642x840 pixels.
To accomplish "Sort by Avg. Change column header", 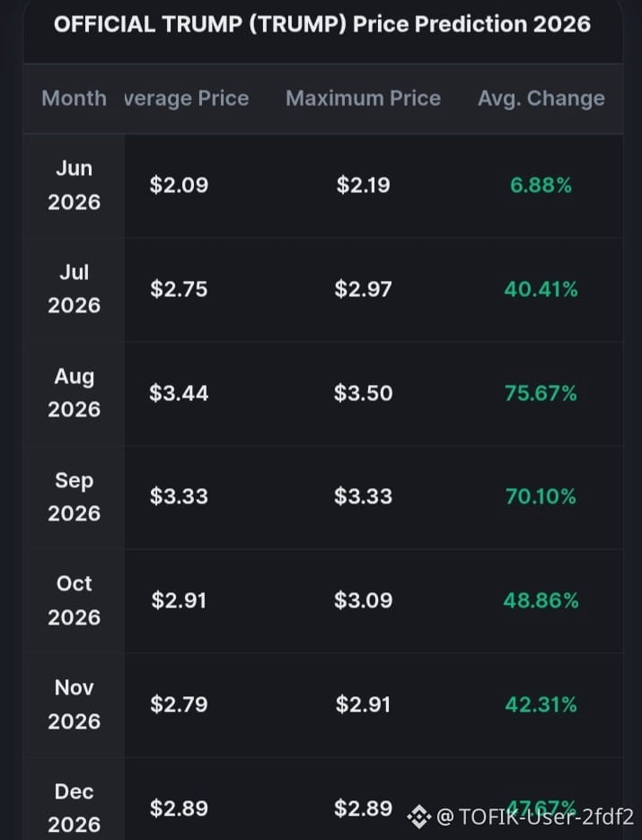I will [x=541, y=99].
